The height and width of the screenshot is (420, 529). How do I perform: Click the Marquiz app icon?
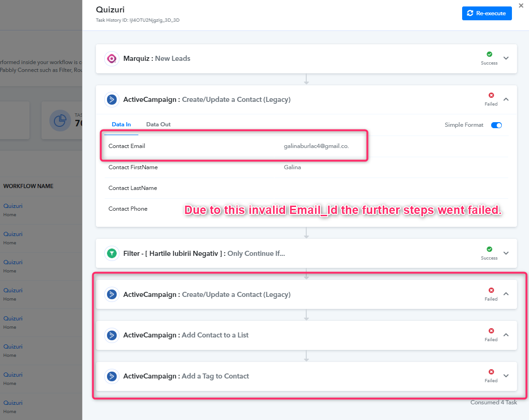pos(112,59)
